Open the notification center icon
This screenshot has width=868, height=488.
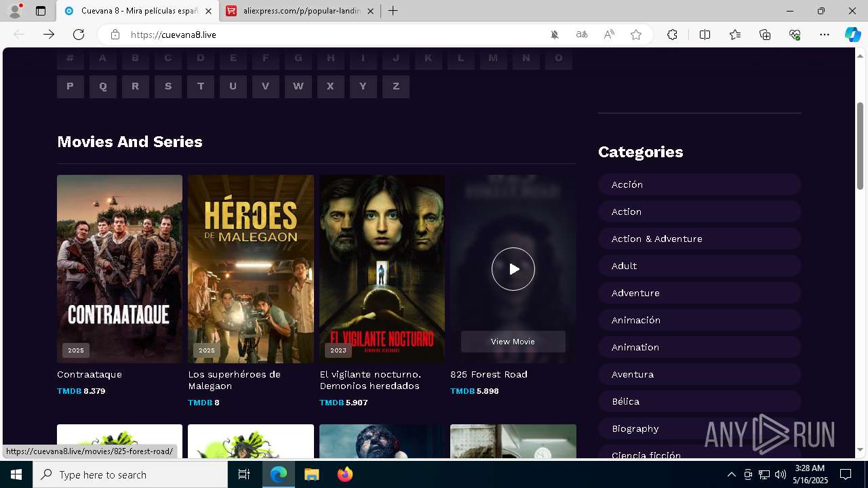coord(846,474)
